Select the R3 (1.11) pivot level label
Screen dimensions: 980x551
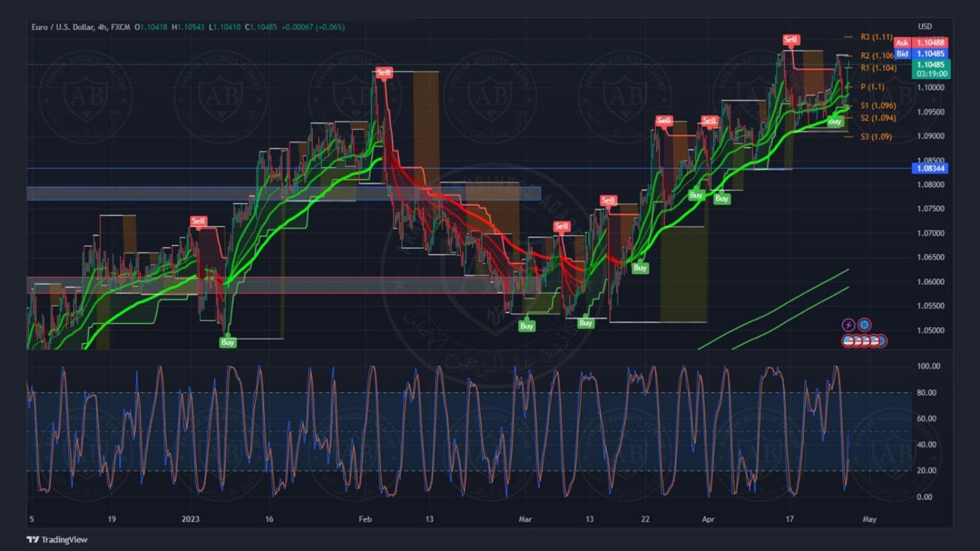(x=875, y=37)
